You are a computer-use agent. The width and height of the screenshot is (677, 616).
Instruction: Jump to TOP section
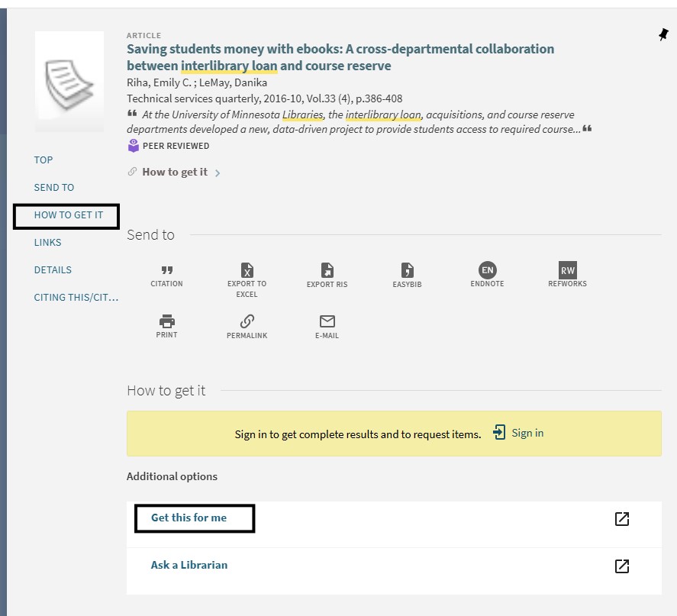coord(44,160)
